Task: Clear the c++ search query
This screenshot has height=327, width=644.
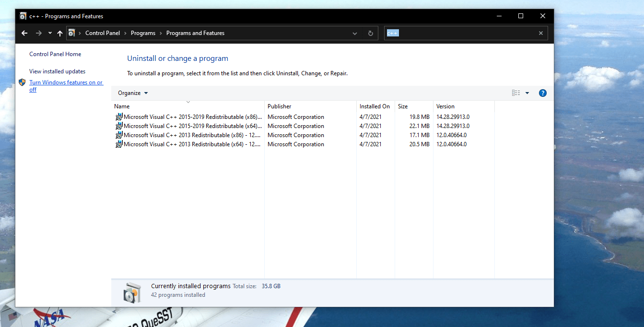Action: pos(540,33)
